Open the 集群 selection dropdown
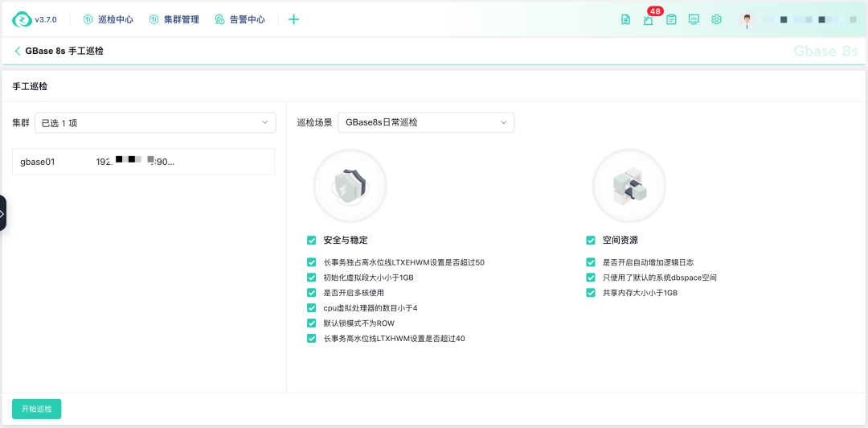 (x=155, y=122)
